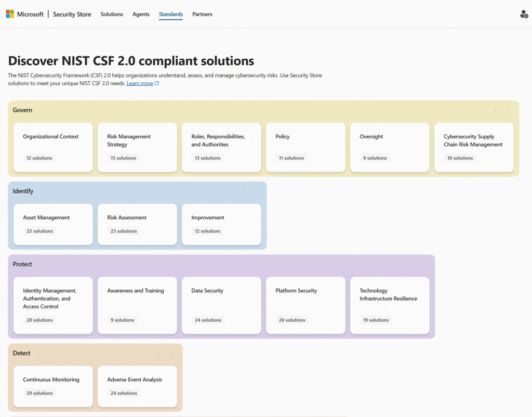Open the Solutions navigation item
Image resolution: width=532 pixels, height=417 pixels.
click(112, 14)
